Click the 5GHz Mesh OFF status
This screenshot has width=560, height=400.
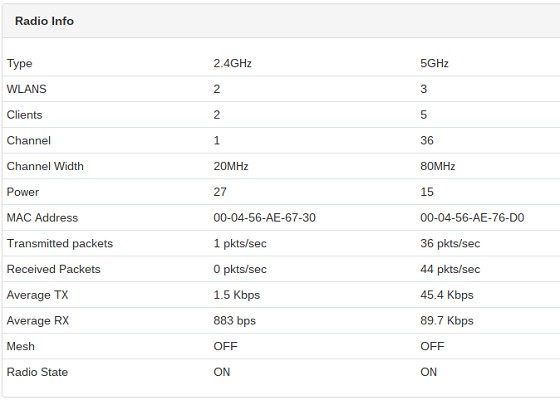click(x=432, y=346)
